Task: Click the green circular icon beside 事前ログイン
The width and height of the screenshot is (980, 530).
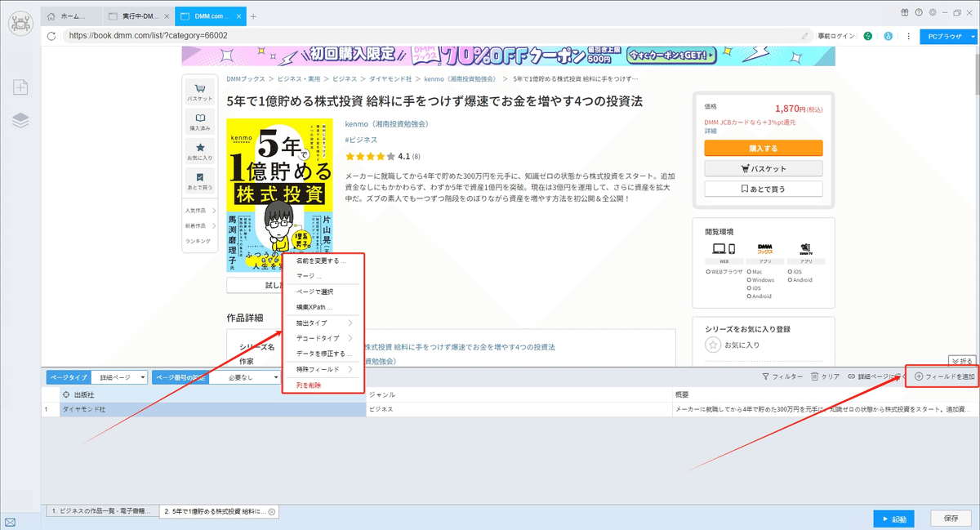Action: (867, 36)
